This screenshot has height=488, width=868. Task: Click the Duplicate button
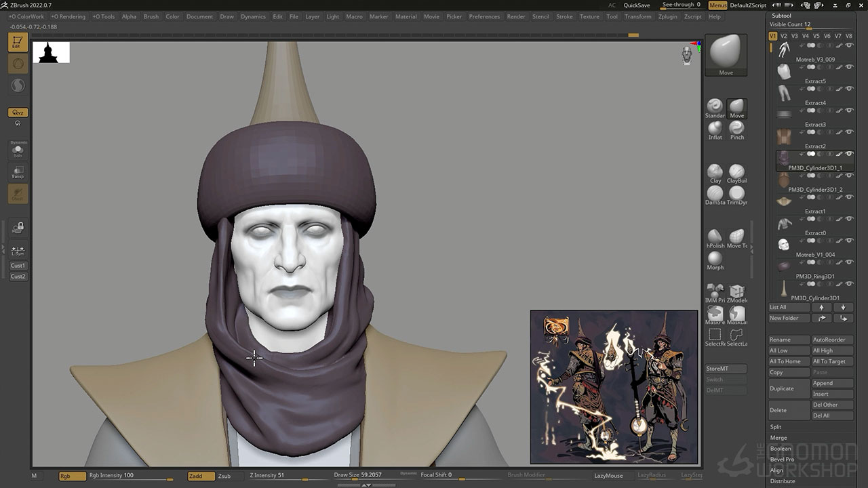[789, 388]
